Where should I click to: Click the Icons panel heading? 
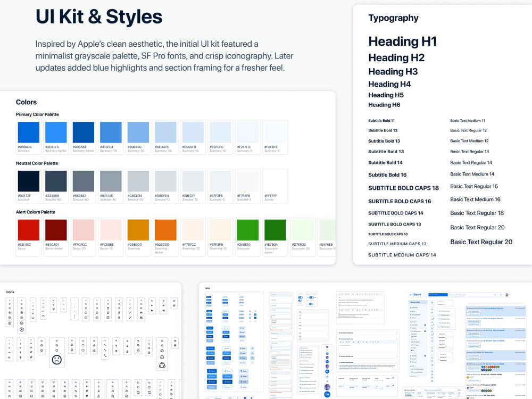pos(10,292)
